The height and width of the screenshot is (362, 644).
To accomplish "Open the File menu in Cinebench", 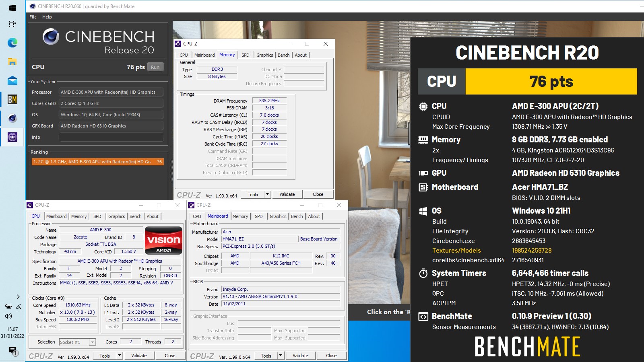I will (33, 17).
